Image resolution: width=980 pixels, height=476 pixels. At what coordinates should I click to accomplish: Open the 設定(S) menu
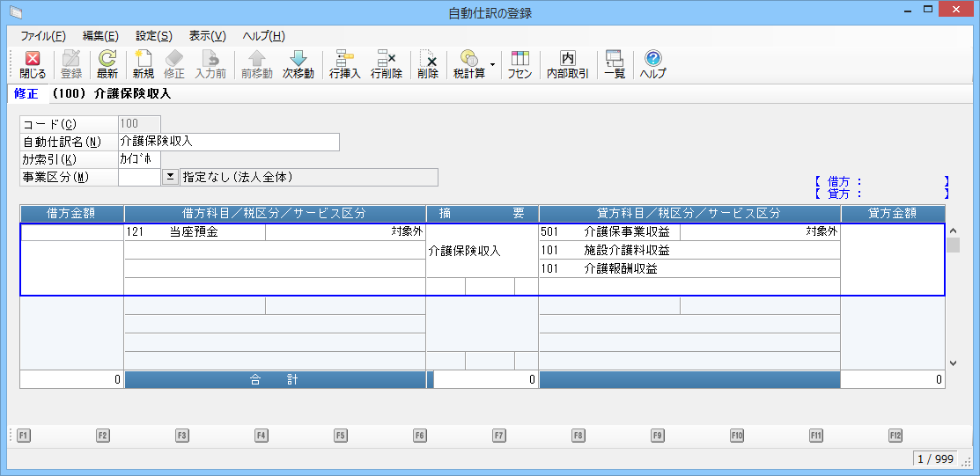(153, 36)
